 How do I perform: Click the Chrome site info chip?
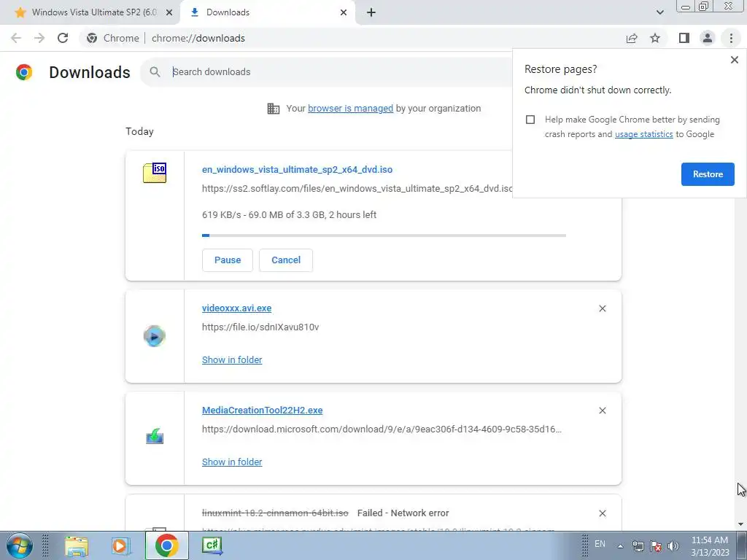(x=113, y=38)
